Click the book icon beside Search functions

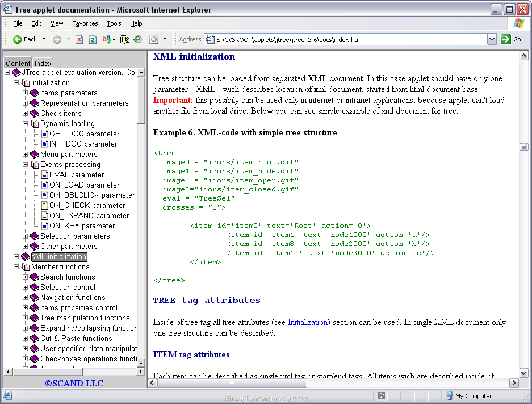35,277
